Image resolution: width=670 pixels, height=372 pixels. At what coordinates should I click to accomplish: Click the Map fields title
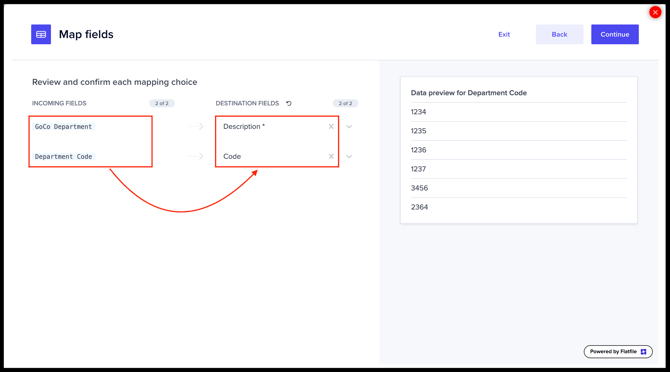pyautogui.click(x=86, y=35)
